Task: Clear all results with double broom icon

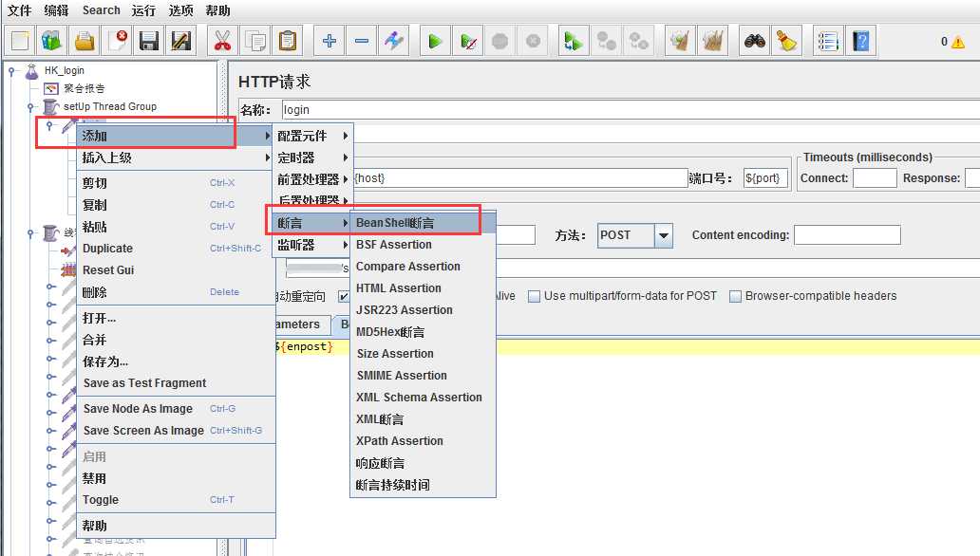Action: pyautogui.click(x=712, y=41)
